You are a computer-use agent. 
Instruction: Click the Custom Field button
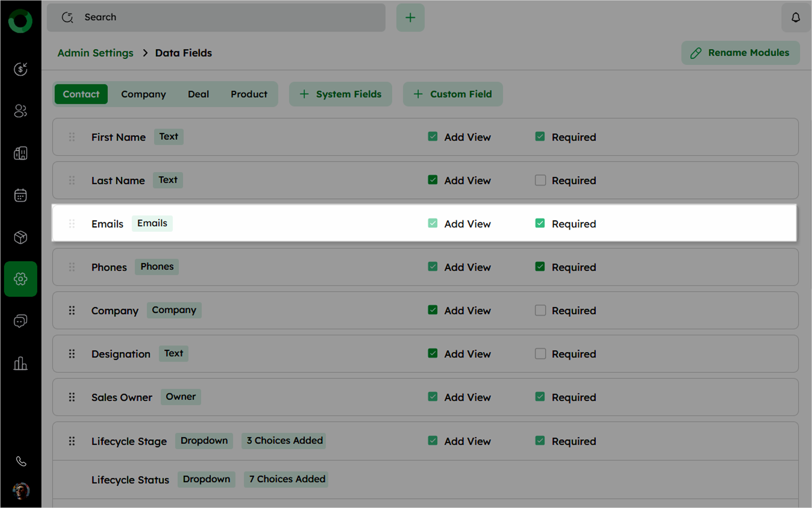(453, 94)
